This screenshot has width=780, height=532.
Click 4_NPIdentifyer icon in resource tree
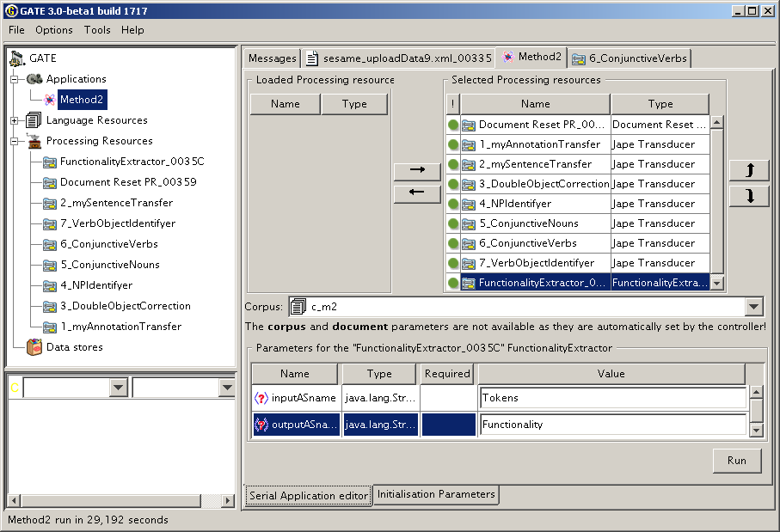click(50, 286)
